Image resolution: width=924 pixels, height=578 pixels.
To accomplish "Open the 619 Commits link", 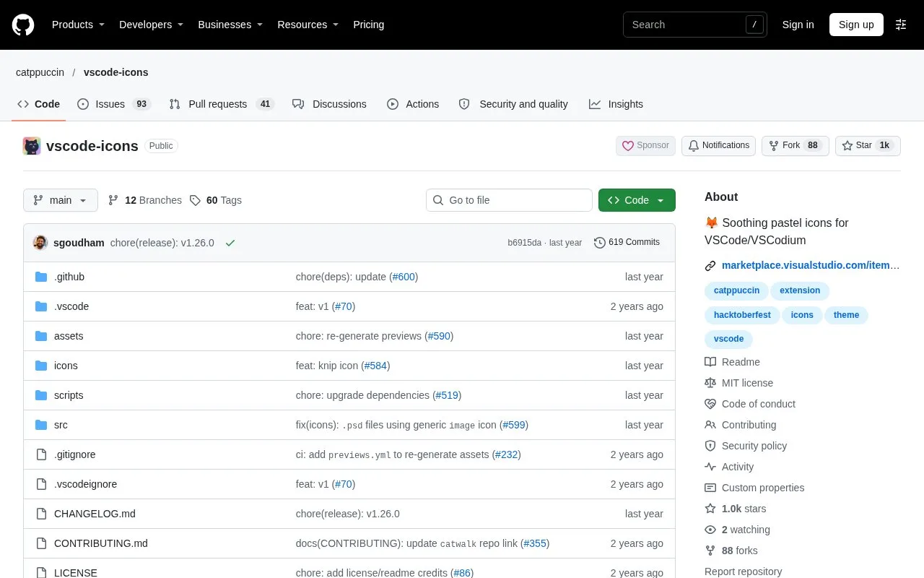I will 627,243.
